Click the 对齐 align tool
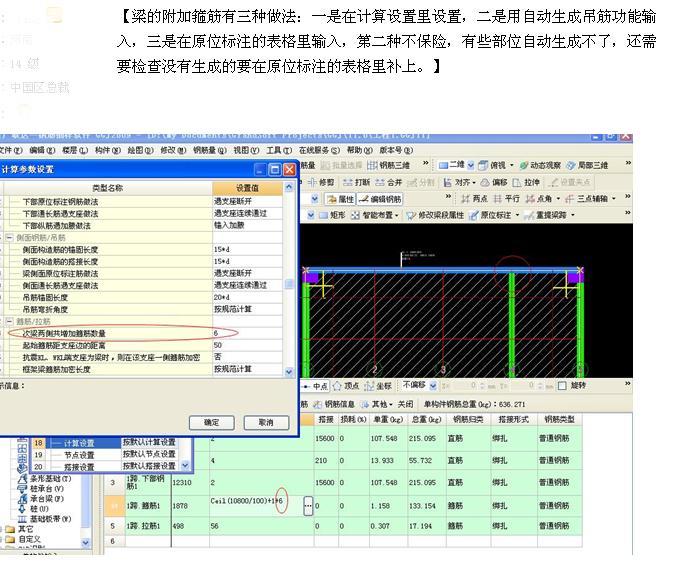 (x=459, y=182)
